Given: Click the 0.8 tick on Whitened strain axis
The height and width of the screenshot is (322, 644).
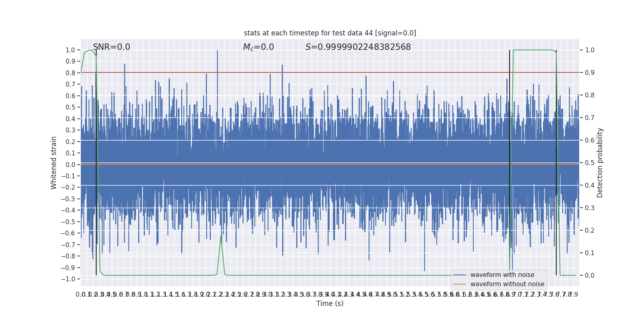Looking at the screenshot, I should point(70,73).
